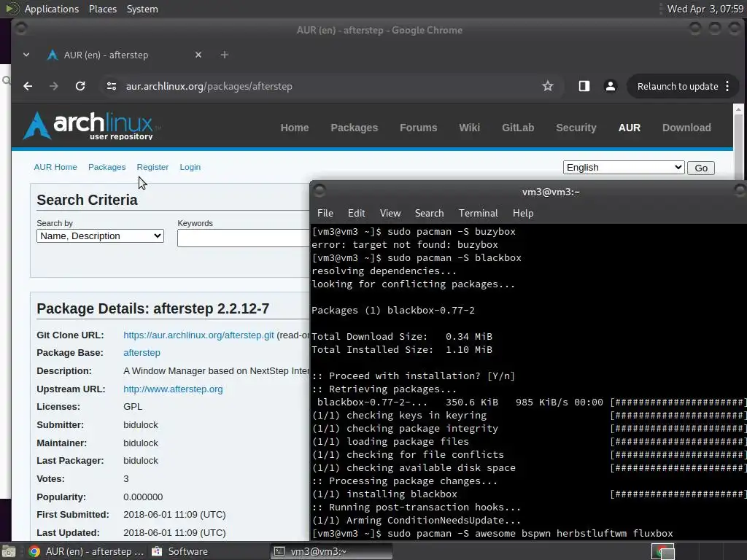This screenshot has width=747, height=560.
Task: Click the Package Details afterstep 2.2.12-7 heading
Action: tap(153, 308)
